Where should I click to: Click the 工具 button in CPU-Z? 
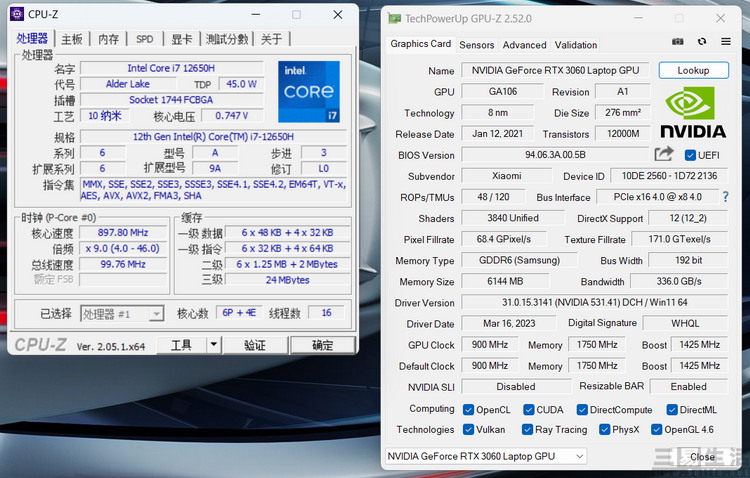click(x=182, y=345)
